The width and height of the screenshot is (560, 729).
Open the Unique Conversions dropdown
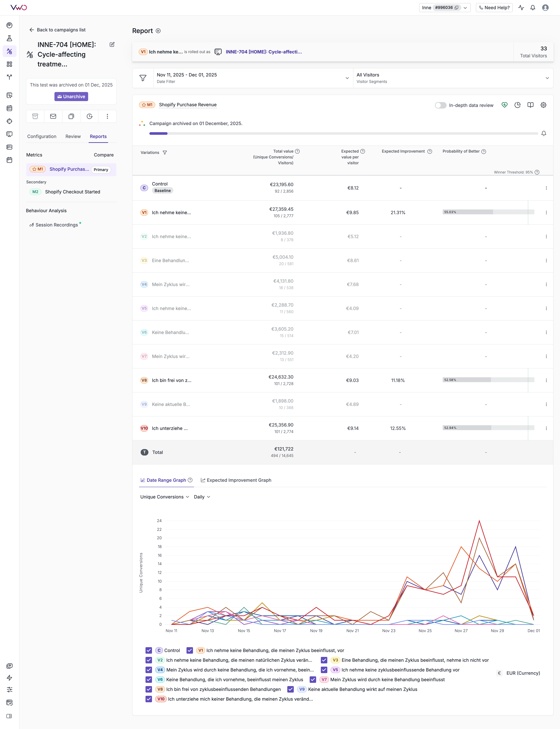click(164, 497)
